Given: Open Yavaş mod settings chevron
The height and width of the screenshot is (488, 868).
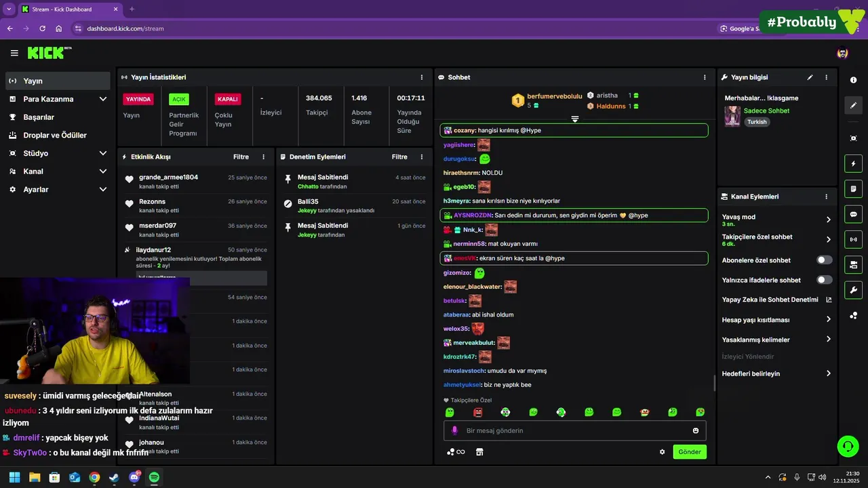Looking at the screenshot, I should [828, 220].
